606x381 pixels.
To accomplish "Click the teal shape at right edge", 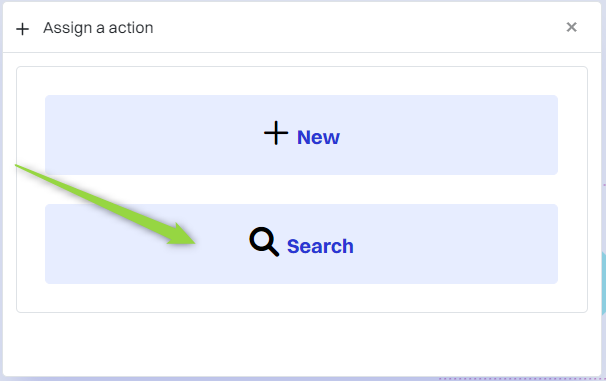I will [x=603, y=283].
